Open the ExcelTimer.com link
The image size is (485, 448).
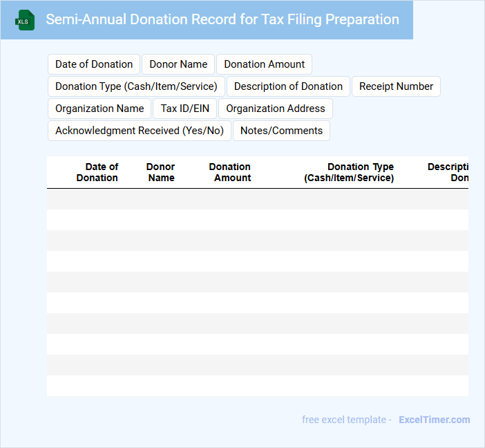(x=434, y=420)
